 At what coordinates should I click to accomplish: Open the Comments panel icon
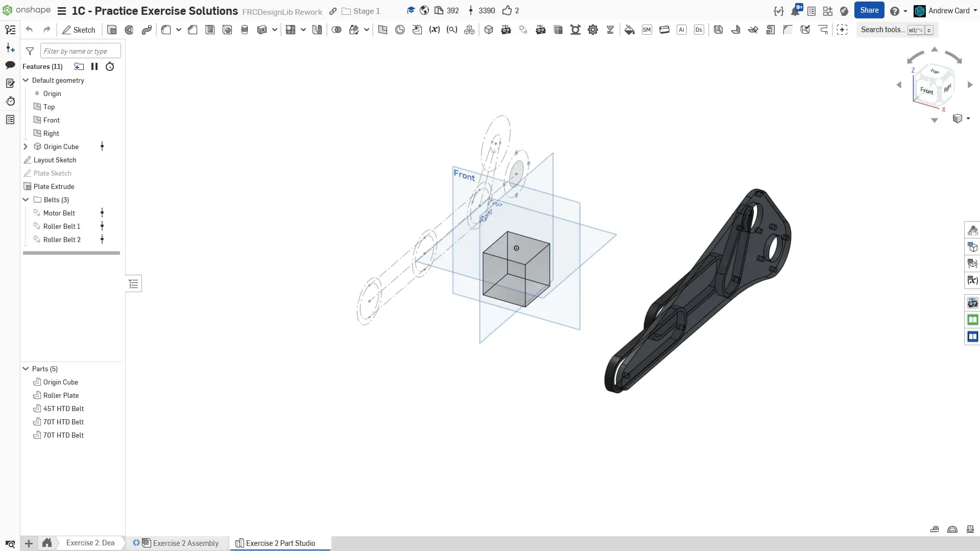tap(10, 65)
